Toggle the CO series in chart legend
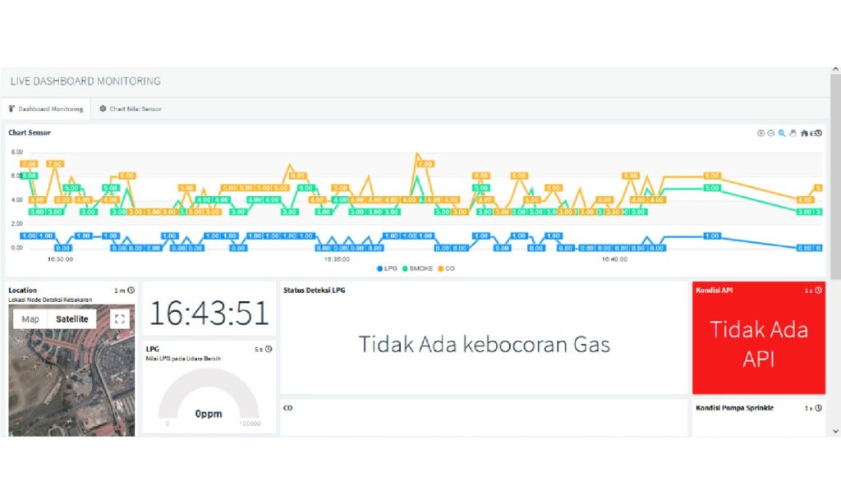This screenshot has width=841, height=504. [x=446, y=268]
